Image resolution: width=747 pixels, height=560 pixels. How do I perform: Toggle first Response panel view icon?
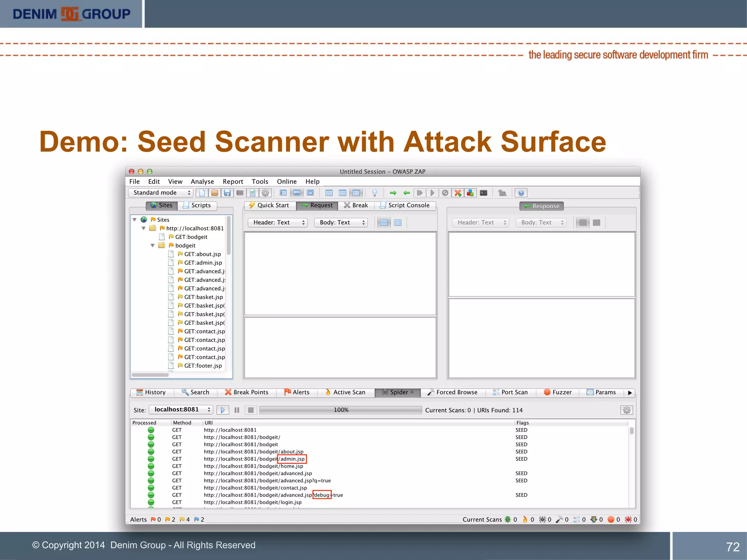pyautogui.click(x=583, y=223)
